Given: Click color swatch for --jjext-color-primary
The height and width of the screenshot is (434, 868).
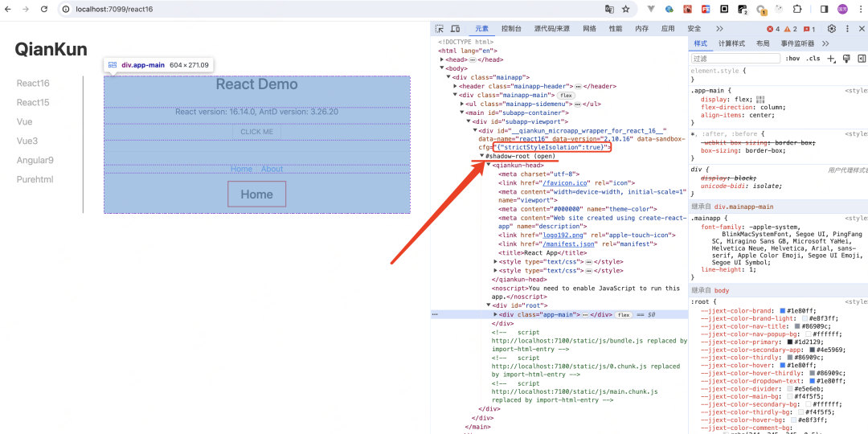Looking at the screenshot, I should point(790,342).
